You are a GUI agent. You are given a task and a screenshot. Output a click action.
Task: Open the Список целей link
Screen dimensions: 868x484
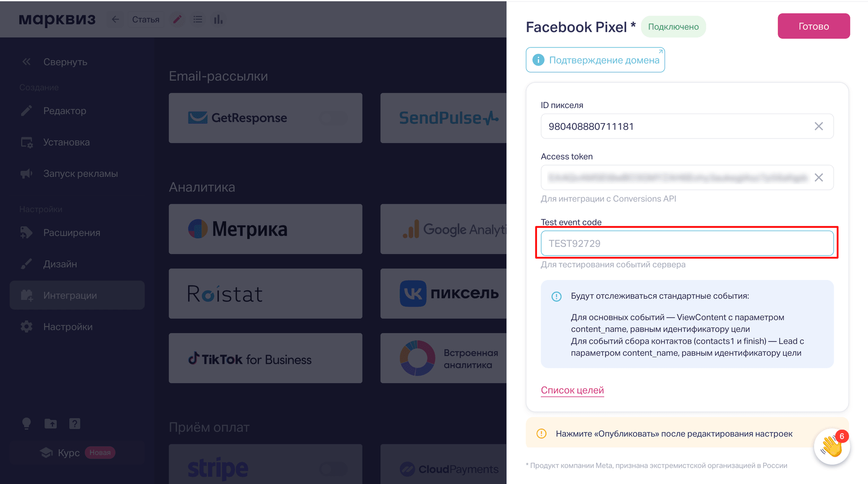[572, 390]
